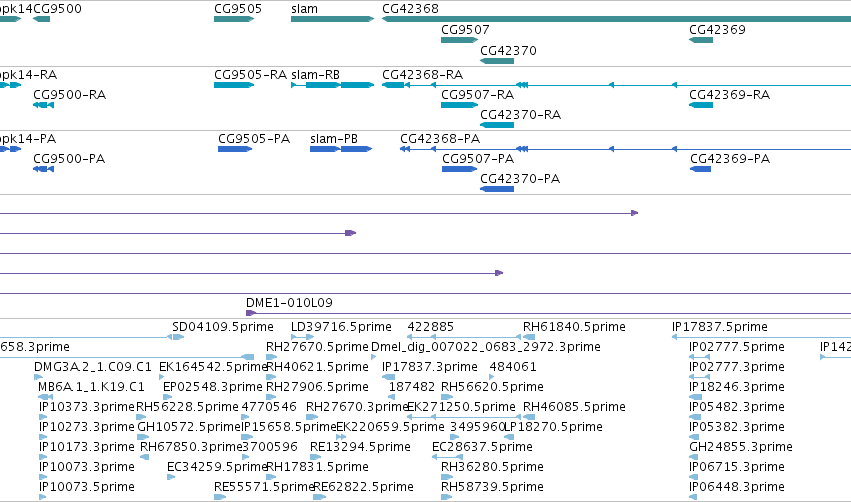This screenshot has width=851, height=502.
Task: Click the CG9507-PA protein label
Action: 478,158
